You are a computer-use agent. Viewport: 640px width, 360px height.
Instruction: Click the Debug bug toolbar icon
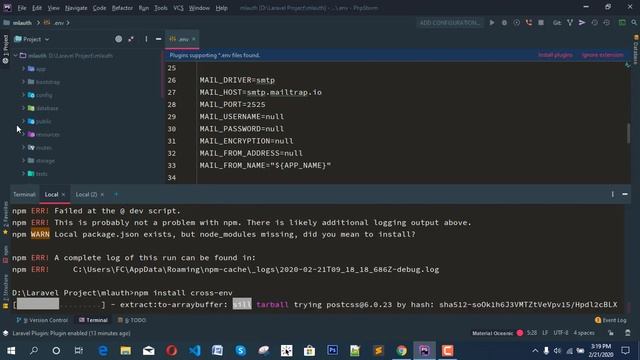[x=504, y=23]
